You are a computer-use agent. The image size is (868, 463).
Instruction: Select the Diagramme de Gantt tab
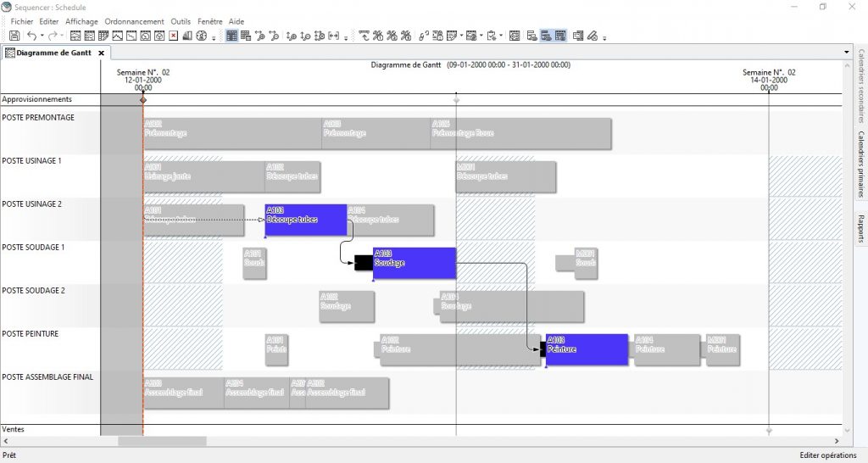pyautogui.click(x=53, y=53)
